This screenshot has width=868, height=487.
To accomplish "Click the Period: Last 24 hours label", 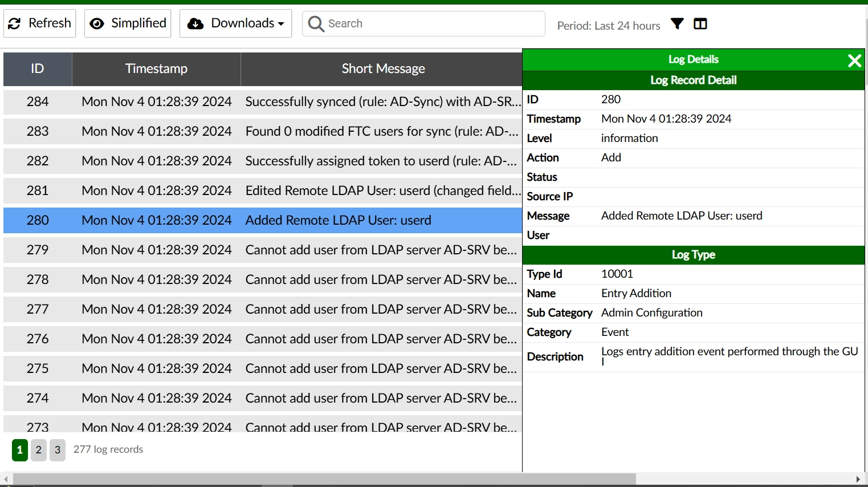I will coord(609,26).
